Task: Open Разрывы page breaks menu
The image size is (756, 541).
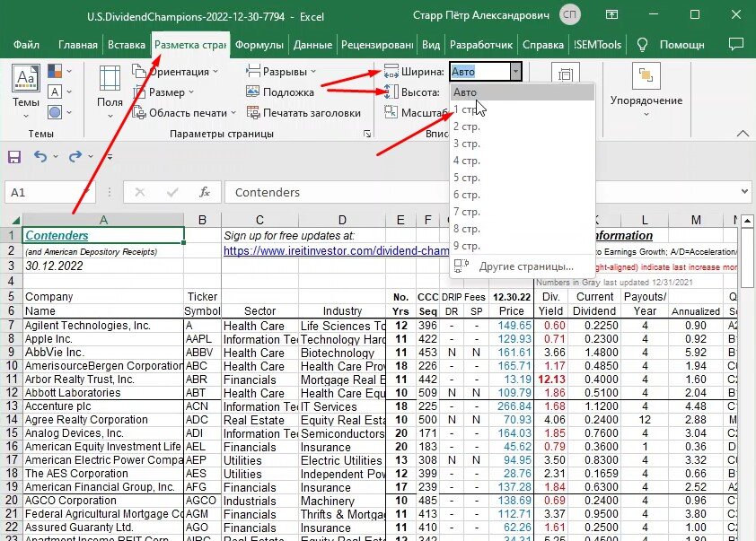Action: tap(281, 72)
